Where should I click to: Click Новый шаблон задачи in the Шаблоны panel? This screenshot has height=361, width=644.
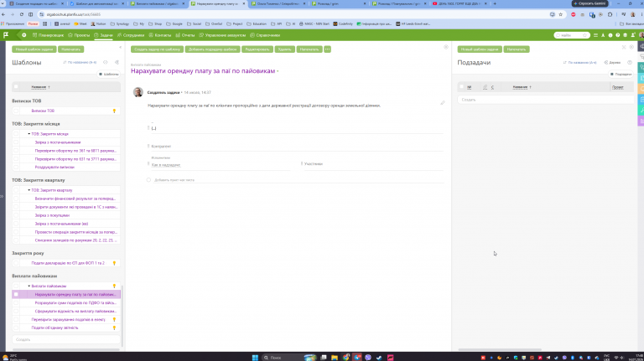34,49
